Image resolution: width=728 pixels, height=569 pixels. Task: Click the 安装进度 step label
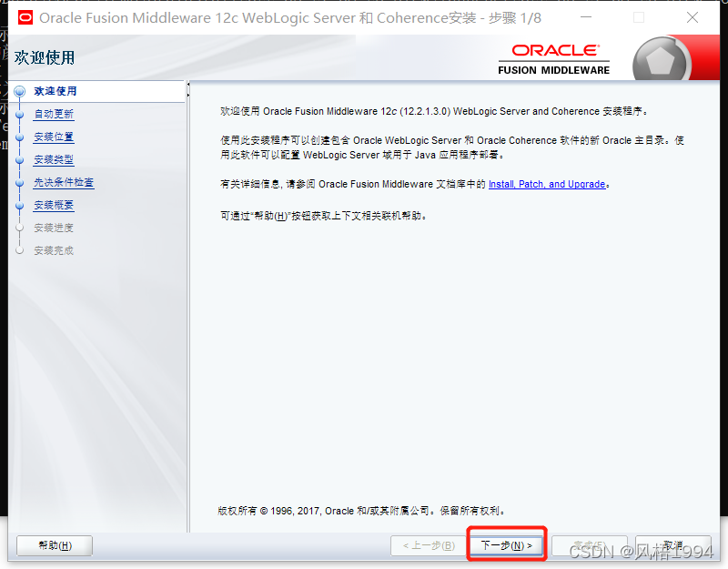point(54,228)
